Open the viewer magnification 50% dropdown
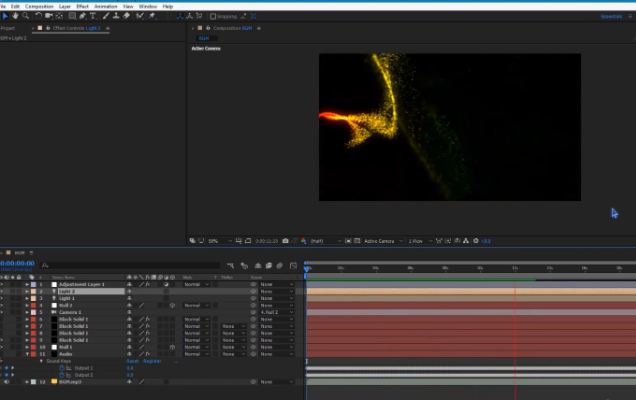The image size is (636, 400). tap(217, 241)
